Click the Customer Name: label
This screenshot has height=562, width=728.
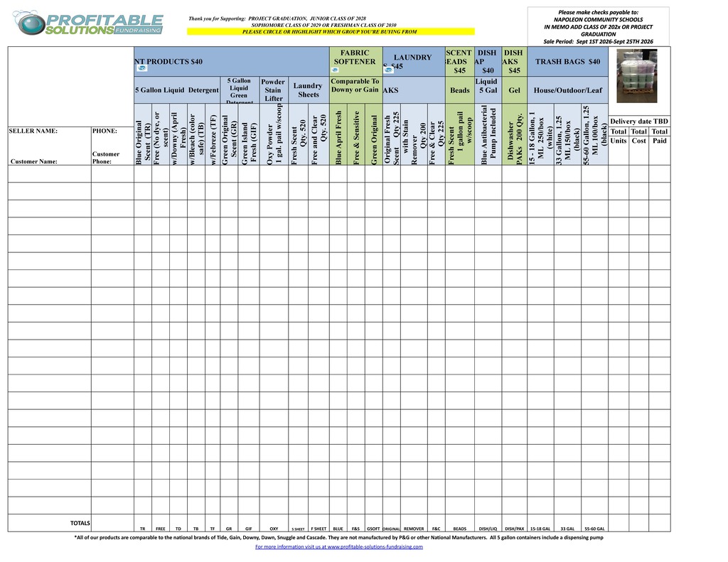point(34,161)
